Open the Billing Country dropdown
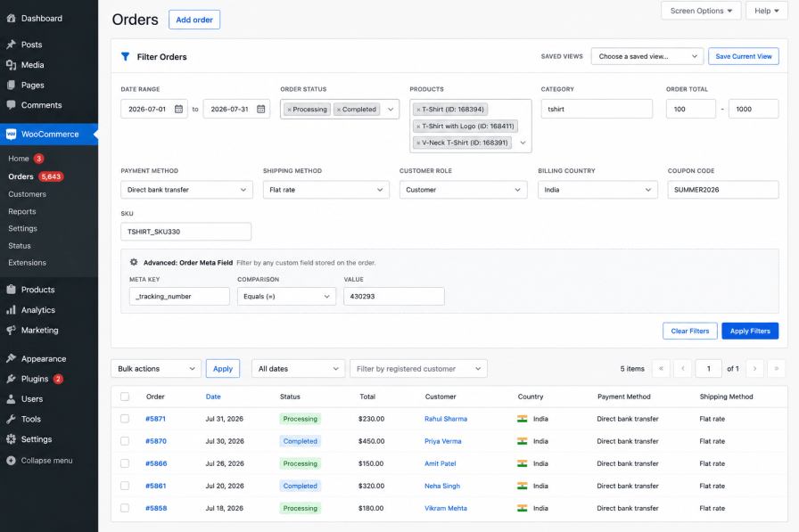The height and width of the screenshot is (532, 799). click(597, 190)
